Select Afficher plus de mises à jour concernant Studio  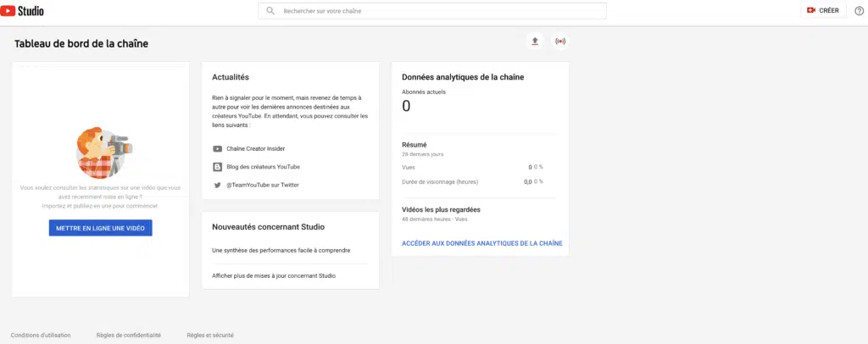(x=274, y=275)
